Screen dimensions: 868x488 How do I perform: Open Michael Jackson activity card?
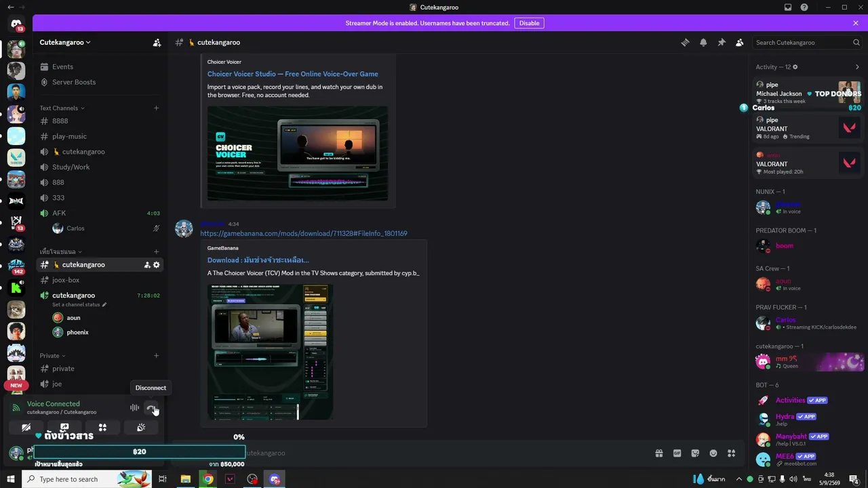pyautogui.click(x=808, y=92)
